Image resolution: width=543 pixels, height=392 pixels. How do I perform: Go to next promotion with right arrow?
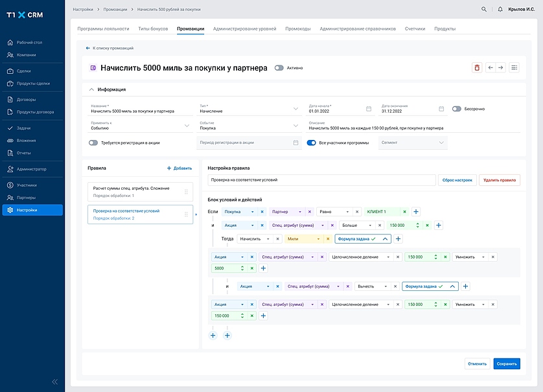coord(500,67)
